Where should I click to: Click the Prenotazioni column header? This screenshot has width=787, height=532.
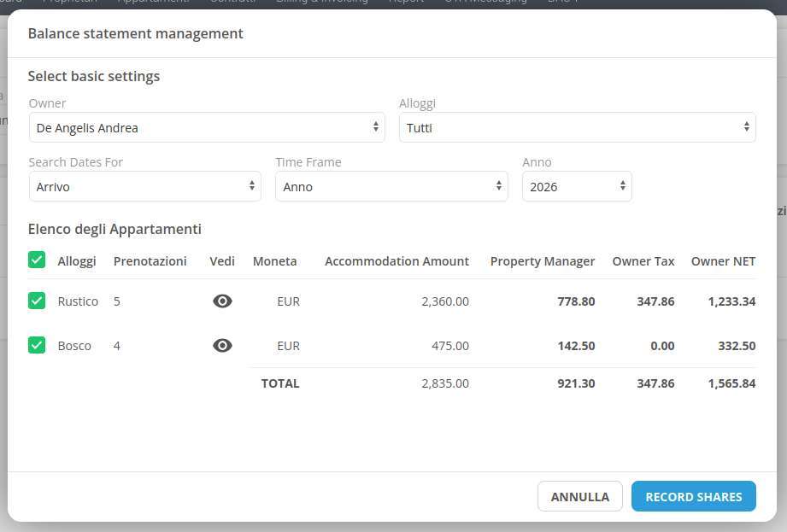pyautogui.click(x=150, y=261)
